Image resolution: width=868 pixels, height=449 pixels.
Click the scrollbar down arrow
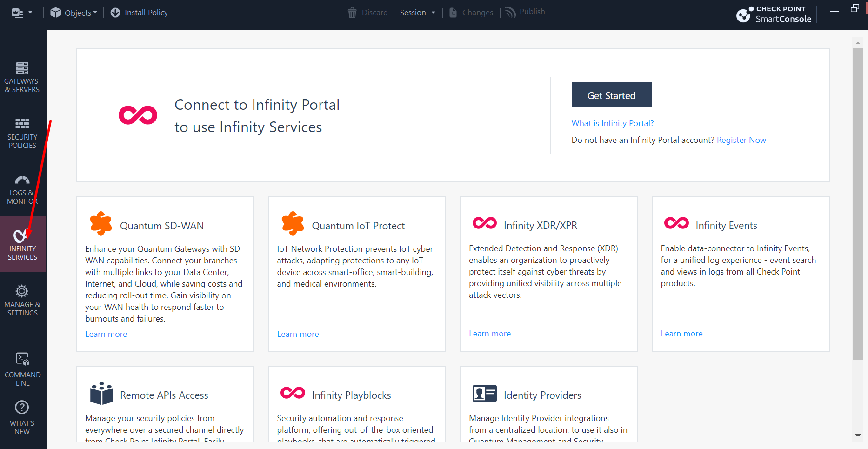[858, 436]
